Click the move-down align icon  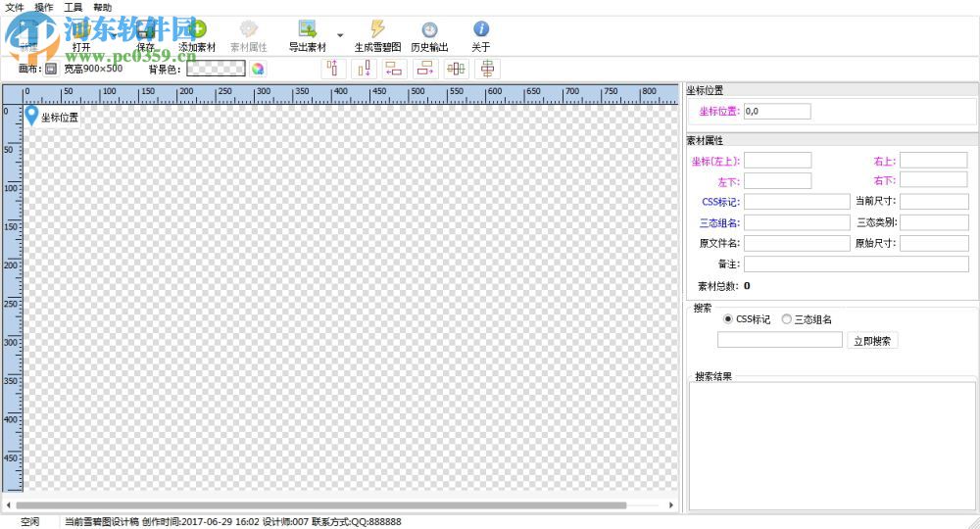[364, 69]
